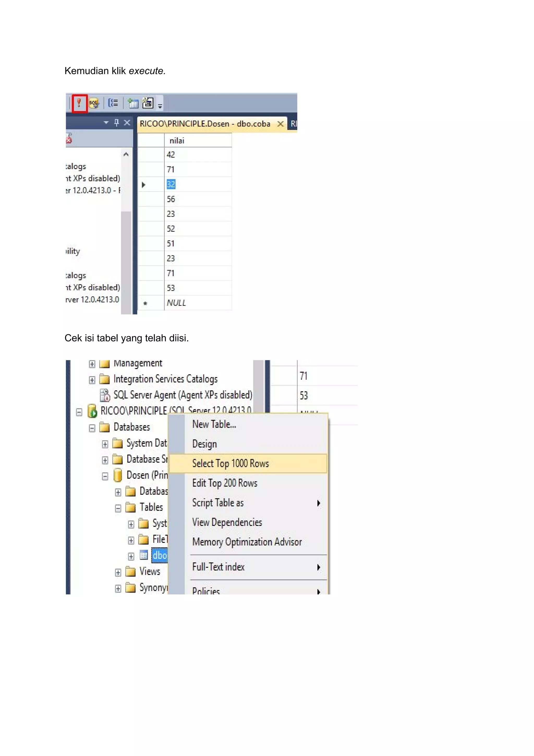Image resolution: width=534 pixels, height=756 pixels.
Task: Collapse the Databases folder node
Action: [x=92, y=428]
